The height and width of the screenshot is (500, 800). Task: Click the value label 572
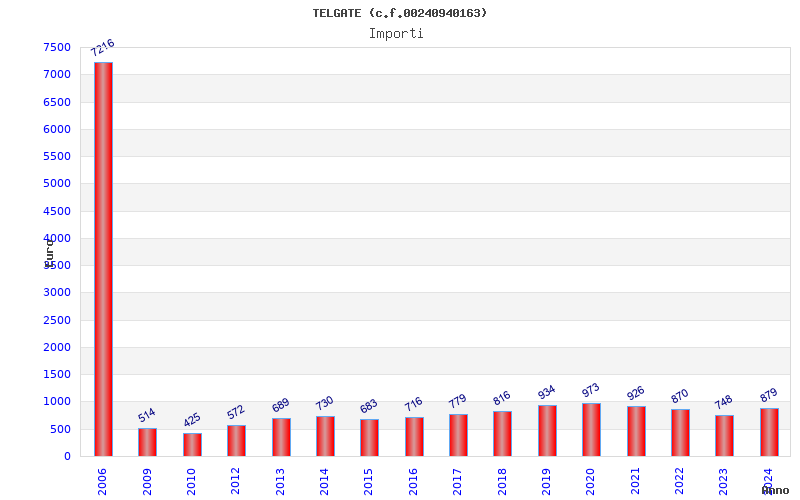coord(236,412)
